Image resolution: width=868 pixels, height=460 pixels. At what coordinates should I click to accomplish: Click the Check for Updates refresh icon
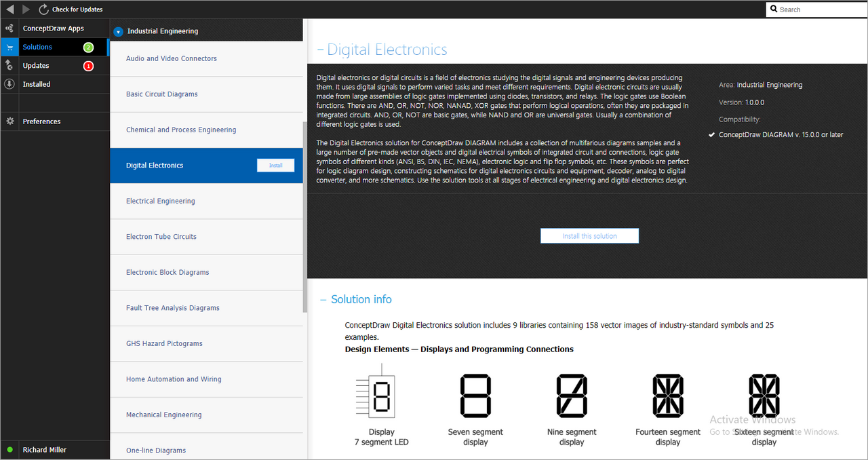44,9
